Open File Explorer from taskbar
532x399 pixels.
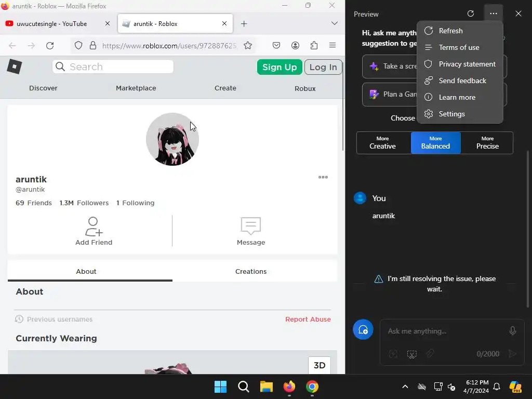click(267, 387)
